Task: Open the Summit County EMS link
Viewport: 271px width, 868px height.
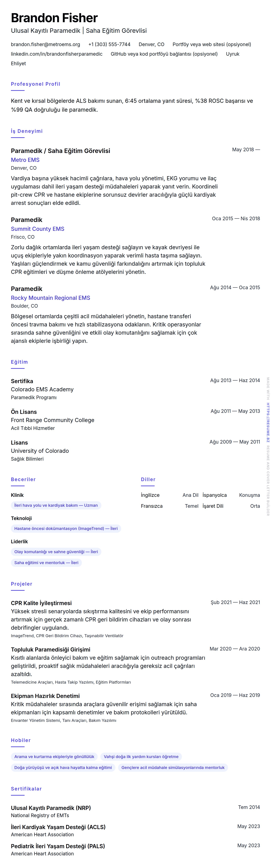Action: pos(37,229)
